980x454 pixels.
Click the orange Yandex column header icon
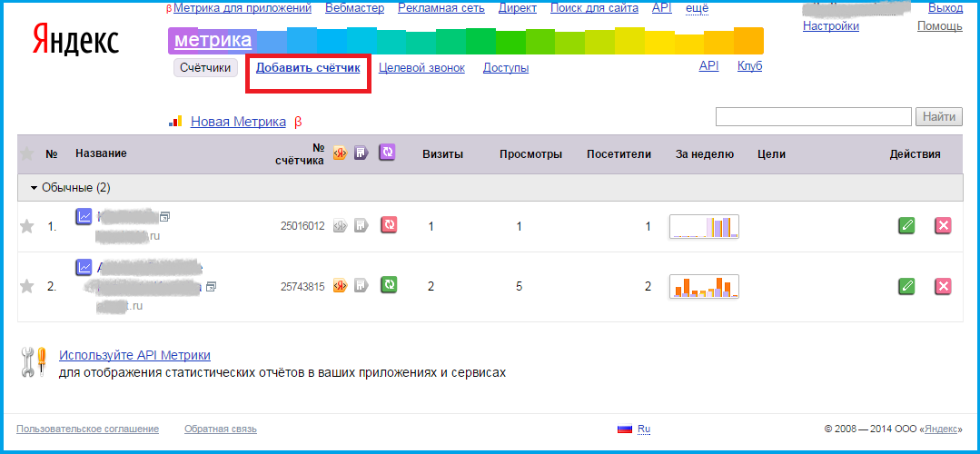point(340,153)
